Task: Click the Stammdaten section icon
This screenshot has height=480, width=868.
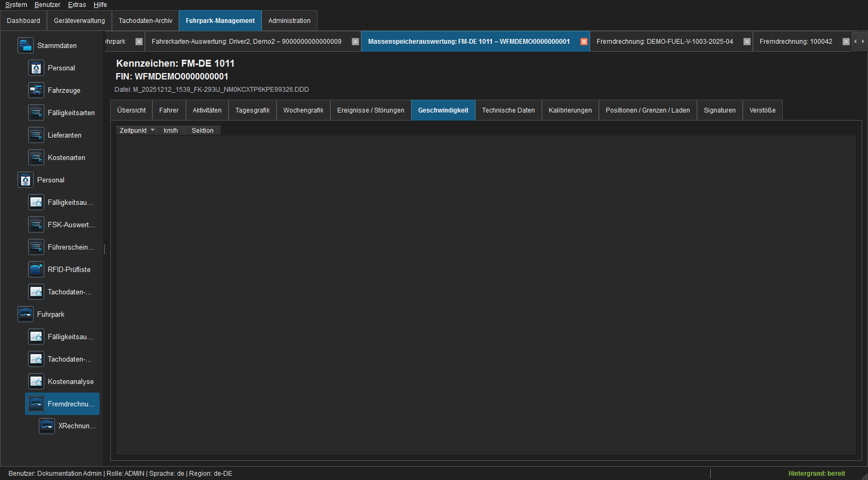Action: coord(25,45)
